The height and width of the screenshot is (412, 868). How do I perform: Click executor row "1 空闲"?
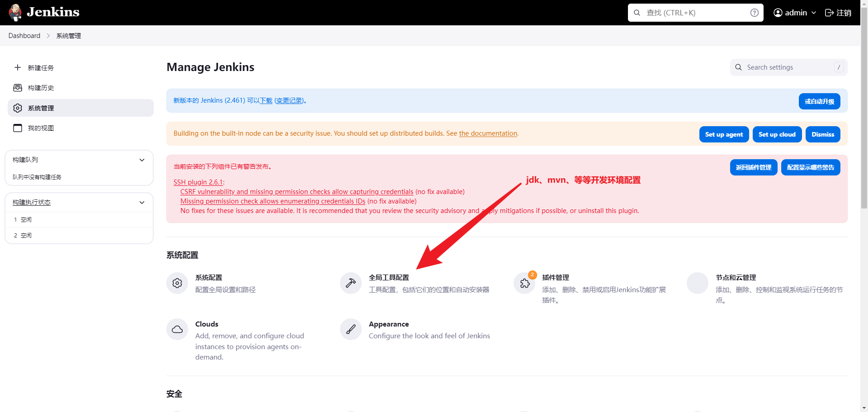(x=79, y=220)
